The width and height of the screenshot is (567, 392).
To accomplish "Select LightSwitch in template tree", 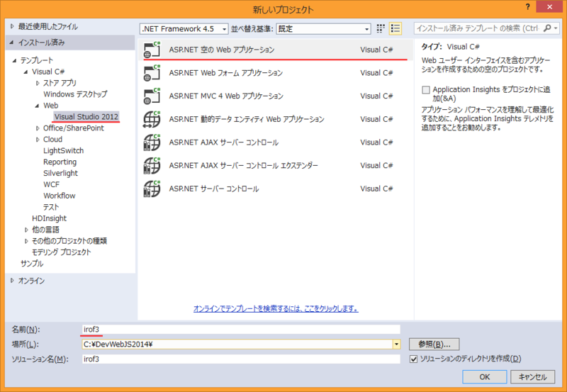I will click(63, 150).
